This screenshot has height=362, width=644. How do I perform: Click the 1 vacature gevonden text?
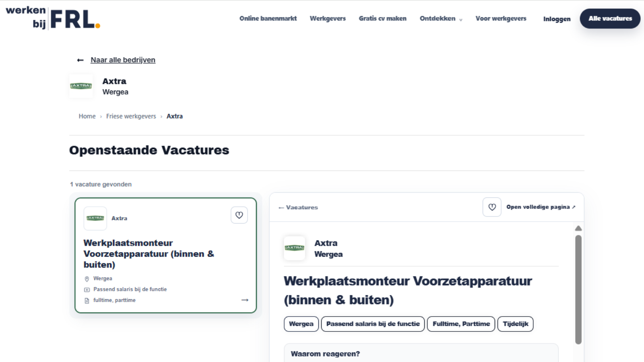(101, 184)
